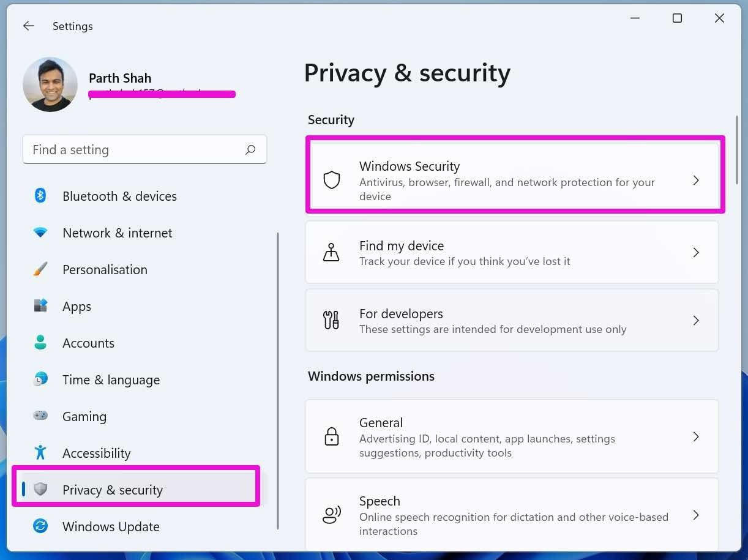Click the Accounts person icon
This screenshot has height=560, width=748.
(40, 342)
